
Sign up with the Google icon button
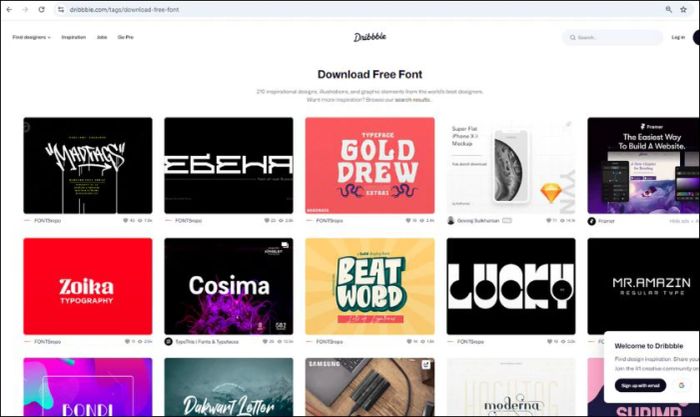click(681, 385)
